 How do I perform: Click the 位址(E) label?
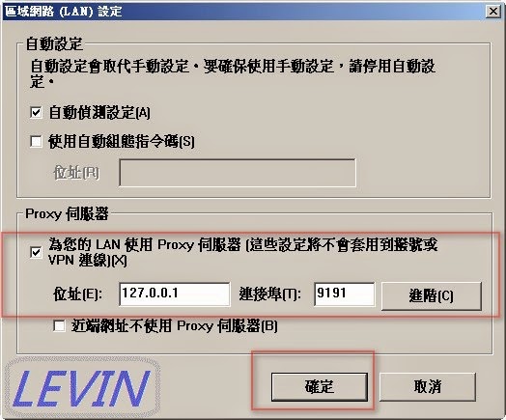click(x=78, y=294)
